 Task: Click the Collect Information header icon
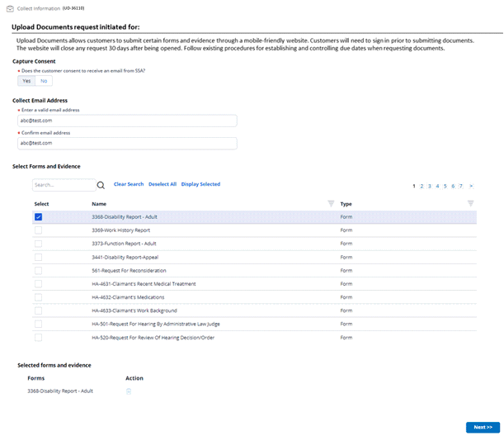8,8
